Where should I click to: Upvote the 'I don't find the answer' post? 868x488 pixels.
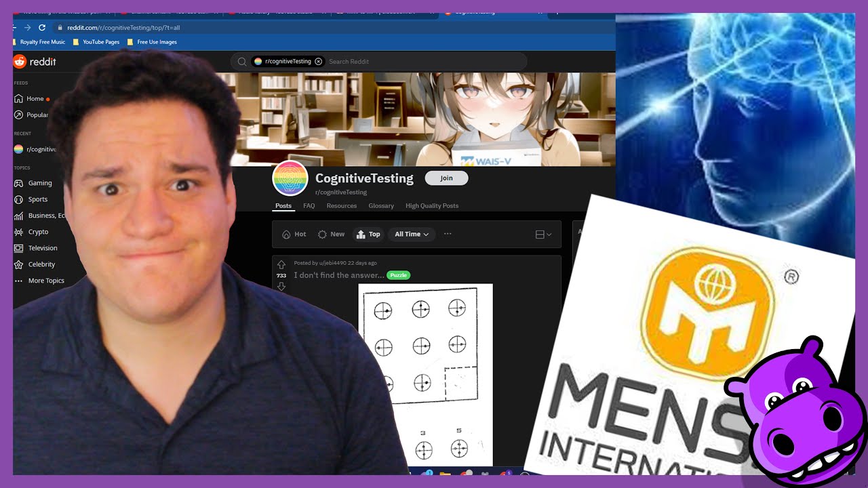pyautogui.click(x=281, y=264)
